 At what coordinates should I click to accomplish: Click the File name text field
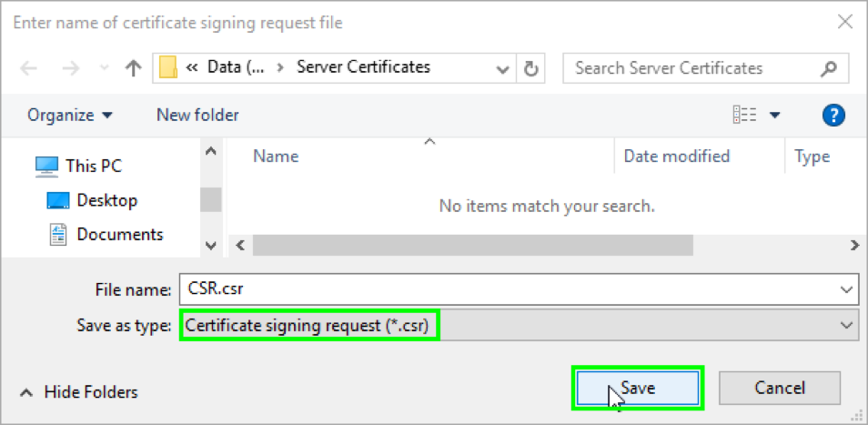[510, 289]
